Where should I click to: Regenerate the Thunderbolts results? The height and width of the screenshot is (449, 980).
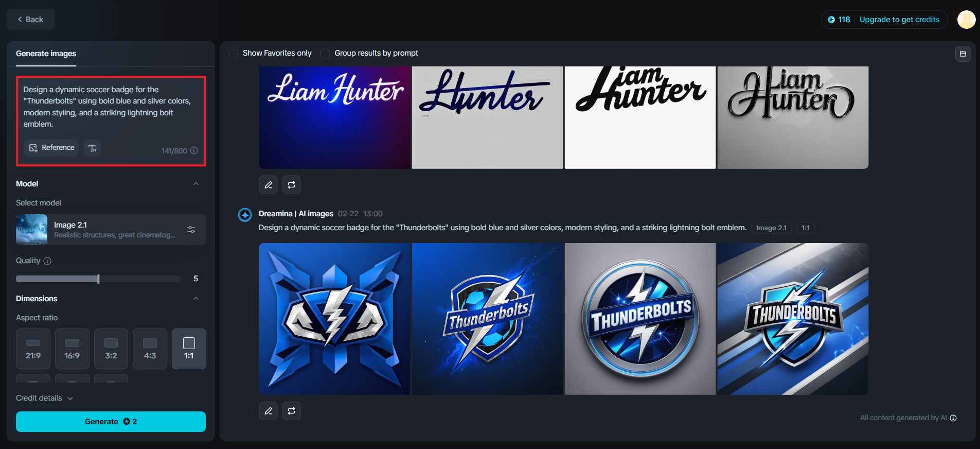(292, 411)
